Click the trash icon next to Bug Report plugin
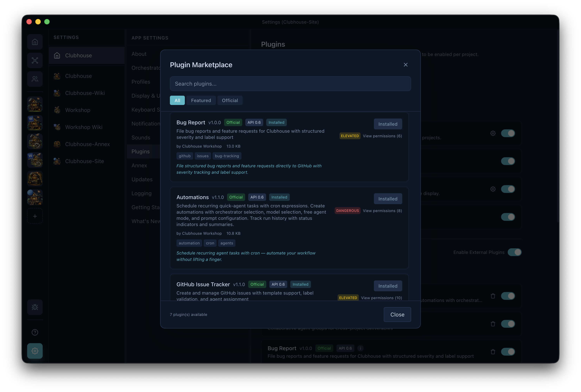This screenshot has height=392, width=581. (x=493, y=352)
